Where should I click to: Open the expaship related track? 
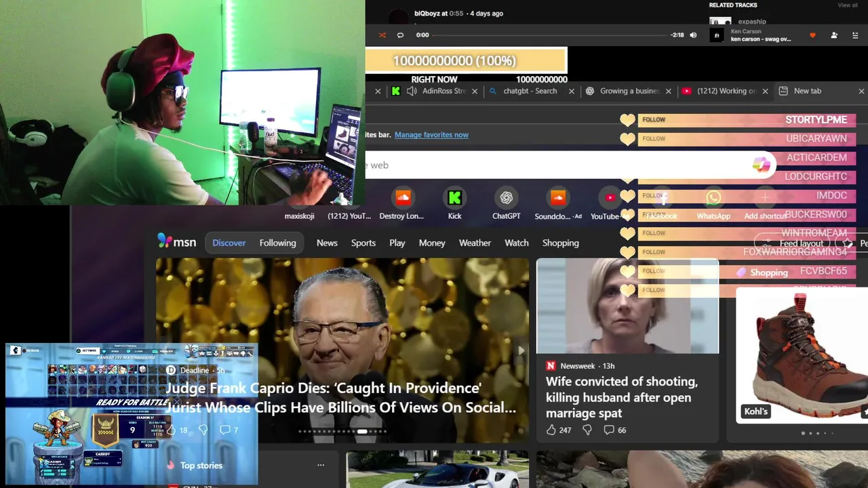coord(752,22)
